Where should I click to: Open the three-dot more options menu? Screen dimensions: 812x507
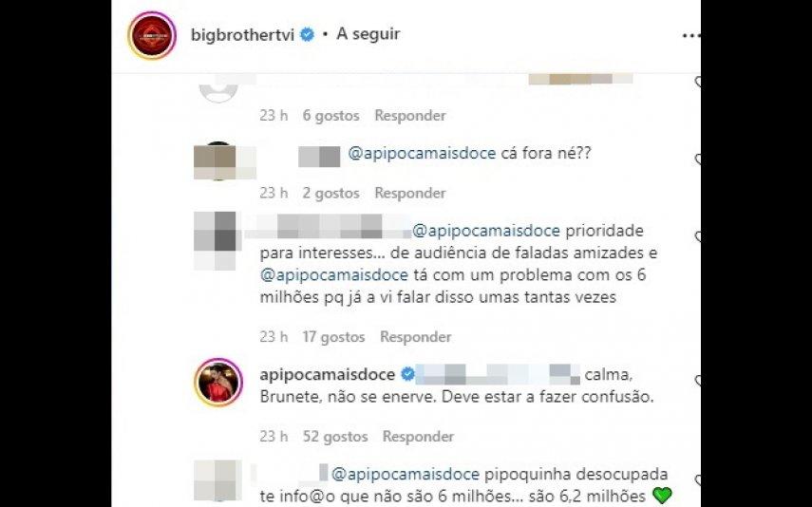[x=690, y=36]
